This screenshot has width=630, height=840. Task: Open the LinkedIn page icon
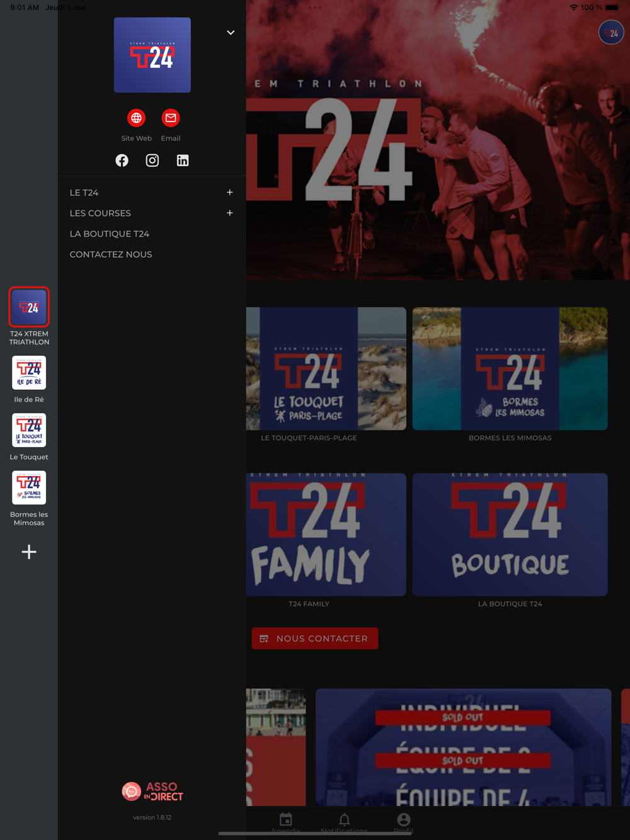pyautogui.click(x=183, y=161)
